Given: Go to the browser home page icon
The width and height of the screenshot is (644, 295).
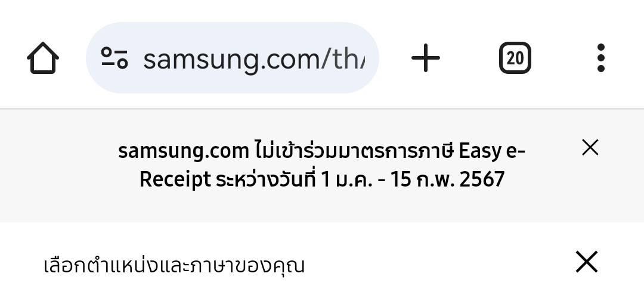Looking at the screenshot, I should pos(43,58).
